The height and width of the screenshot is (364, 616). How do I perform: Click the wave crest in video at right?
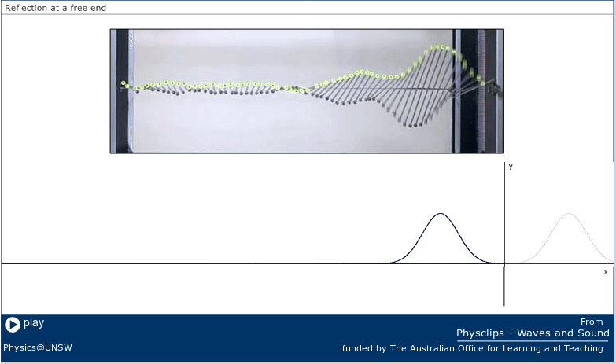(440, 47)
